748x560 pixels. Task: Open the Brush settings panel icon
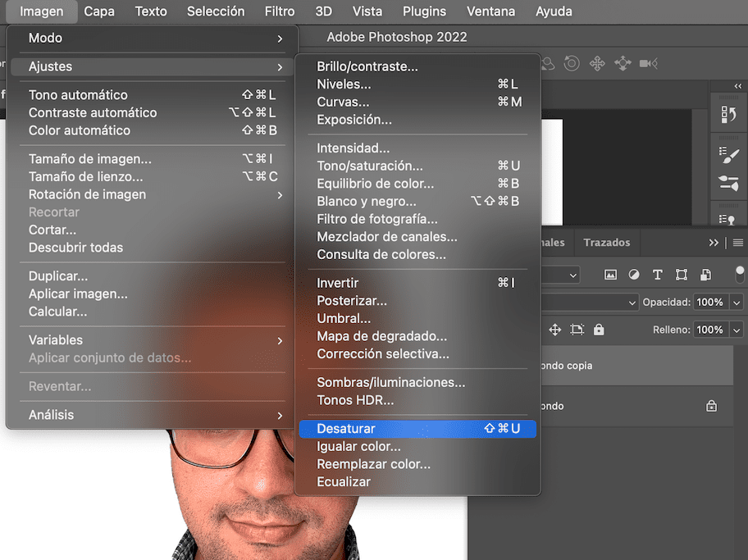tap(728, 154)
